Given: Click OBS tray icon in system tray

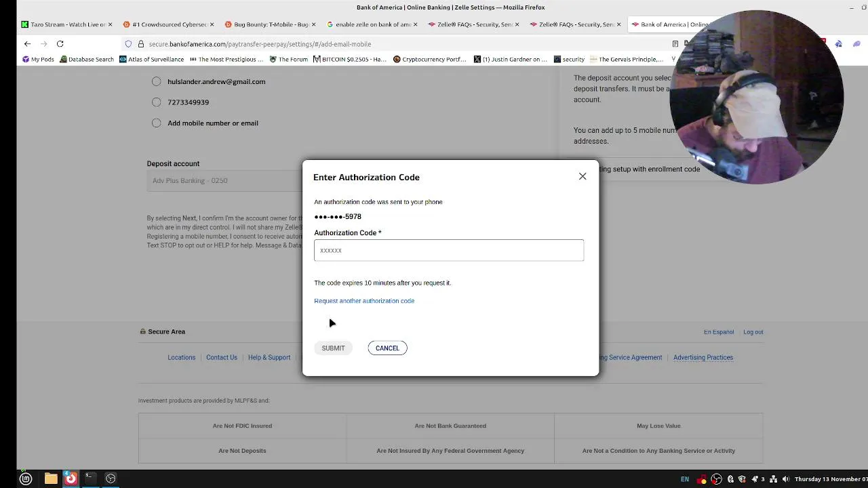Looking at the screenshot, I should click(x=717, y=479).
